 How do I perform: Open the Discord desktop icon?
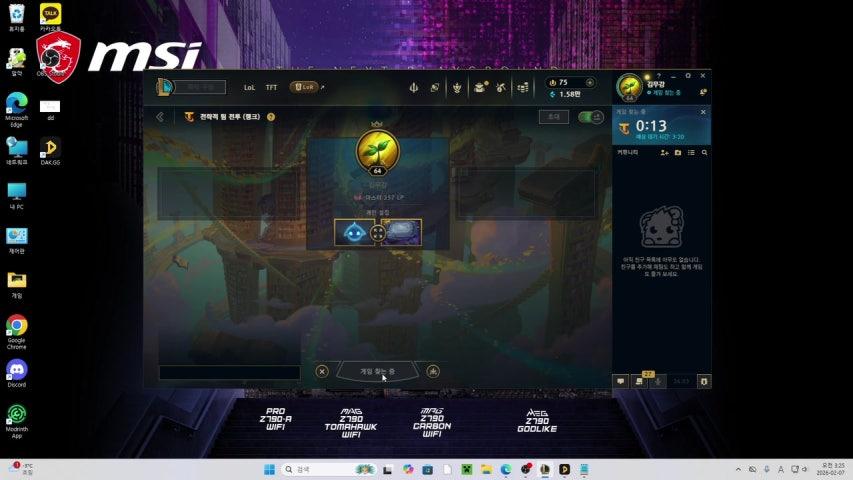coord(17,373)
